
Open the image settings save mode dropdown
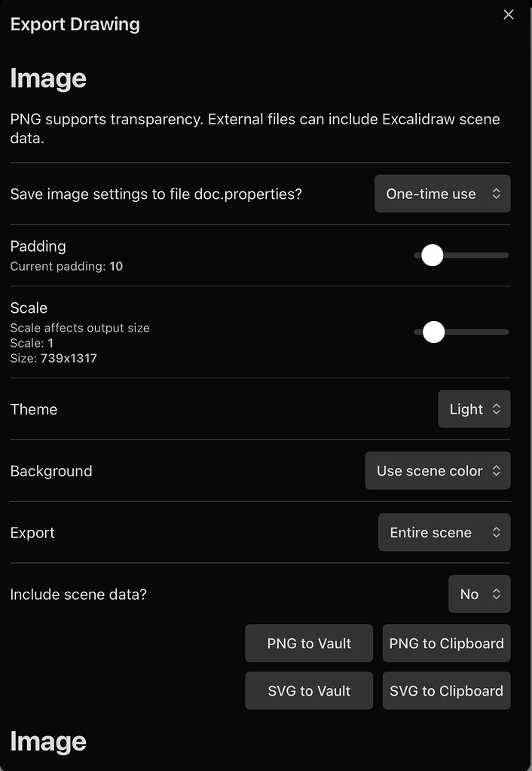[442, 194]
